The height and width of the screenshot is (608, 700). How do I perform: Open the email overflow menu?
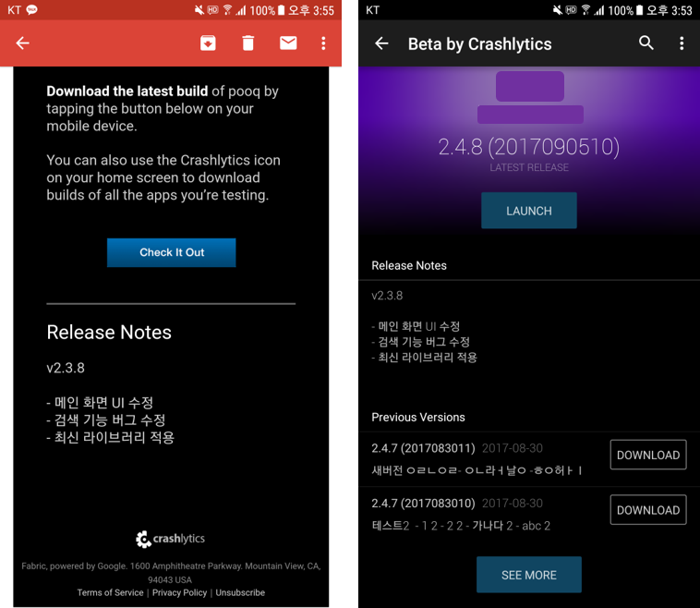click(x=323, y=43)
